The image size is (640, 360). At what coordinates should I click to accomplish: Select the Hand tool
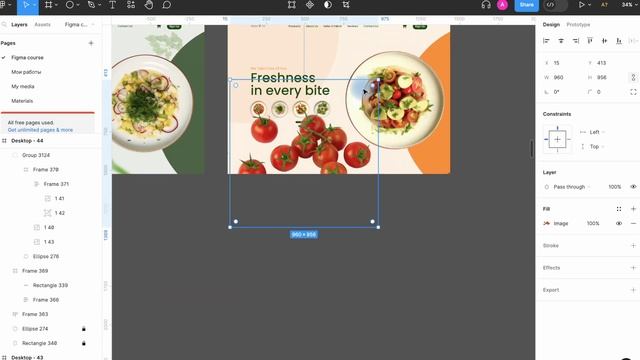(149, 5)
